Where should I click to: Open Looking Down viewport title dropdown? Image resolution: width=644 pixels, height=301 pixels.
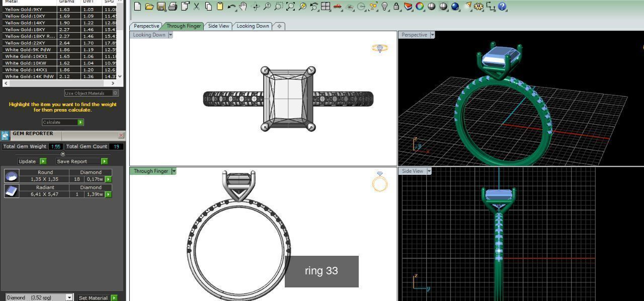(171, 35)
